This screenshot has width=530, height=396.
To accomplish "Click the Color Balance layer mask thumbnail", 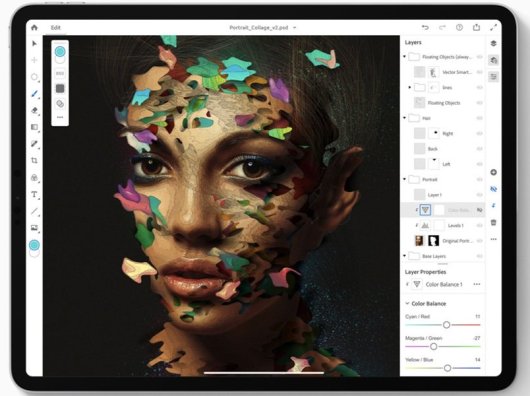I will pyautogui.click(x=439, y=210).
